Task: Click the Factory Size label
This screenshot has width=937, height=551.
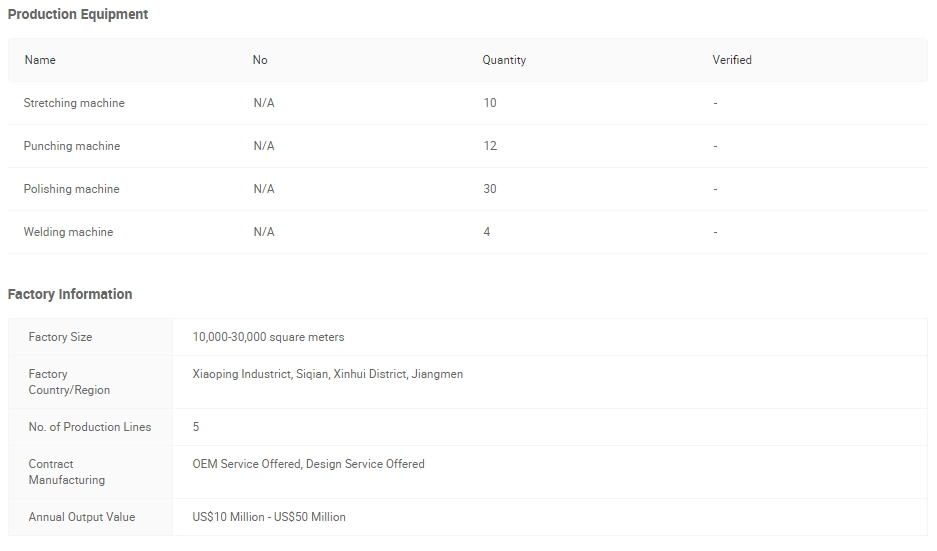Action: (60, 337)
